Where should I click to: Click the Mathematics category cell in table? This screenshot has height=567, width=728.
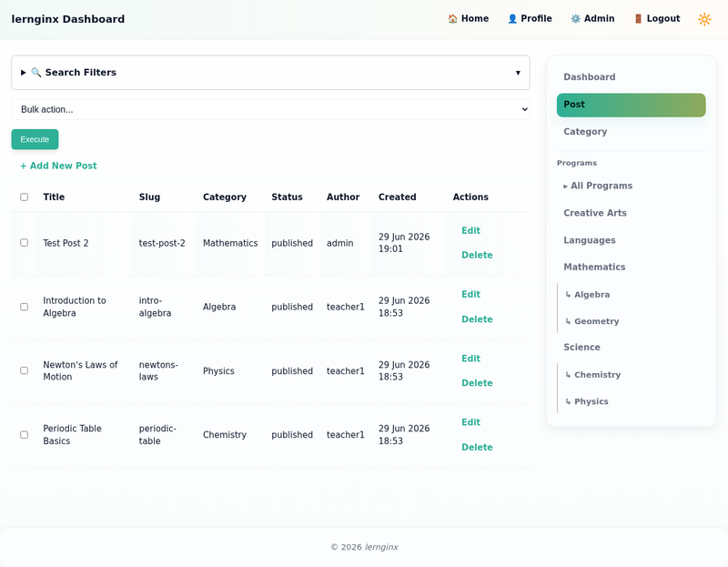230,243
